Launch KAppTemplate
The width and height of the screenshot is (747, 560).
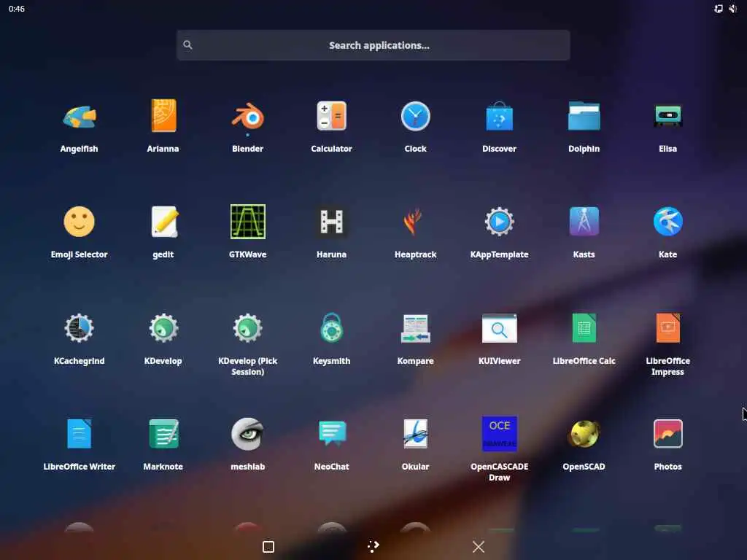point(499,222)
